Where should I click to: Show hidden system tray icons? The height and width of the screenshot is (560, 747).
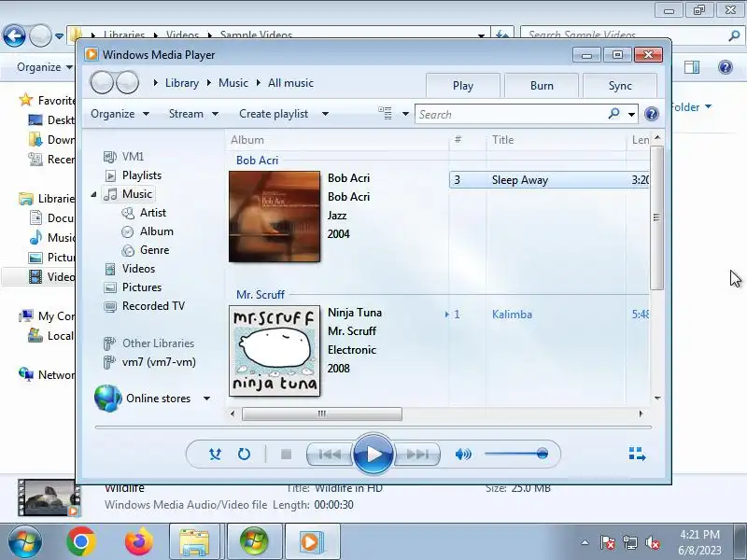pos(585,542)
